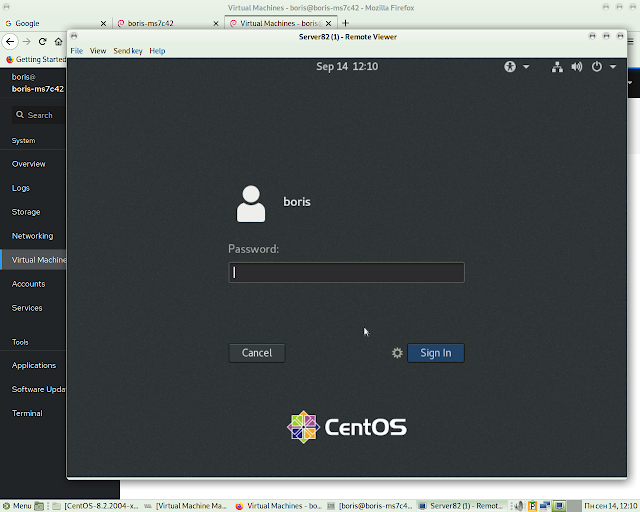Image resolution: width=640 pixels, height=512 pixels.
Task: Go back with the Firefox back arrow
Action: 10,41
